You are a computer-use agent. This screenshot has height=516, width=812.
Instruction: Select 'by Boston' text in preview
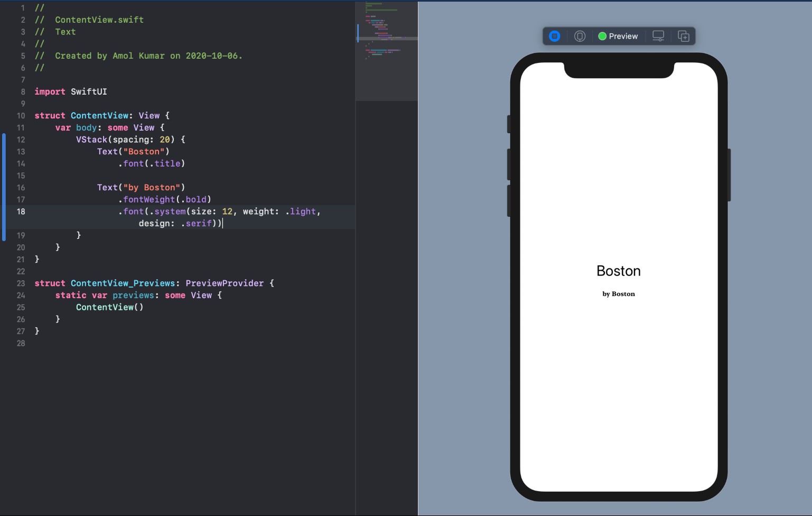pyautogui.click(x=619, y=294)
